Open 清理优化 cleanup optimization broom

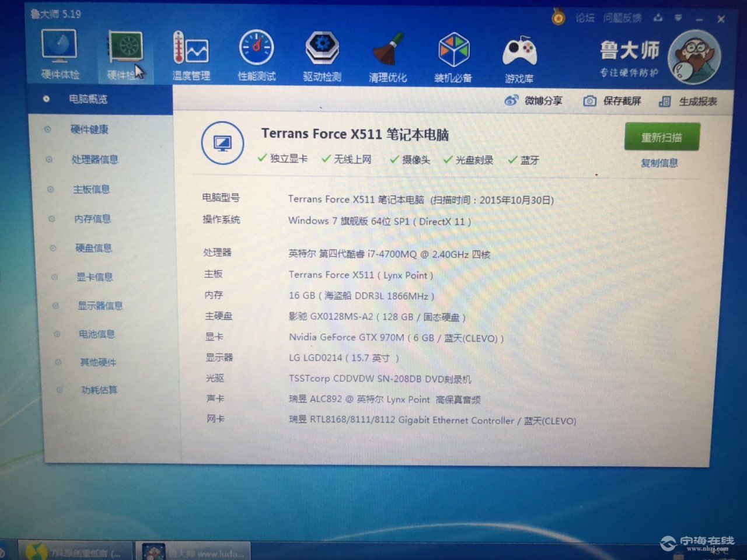coord(388,57)
